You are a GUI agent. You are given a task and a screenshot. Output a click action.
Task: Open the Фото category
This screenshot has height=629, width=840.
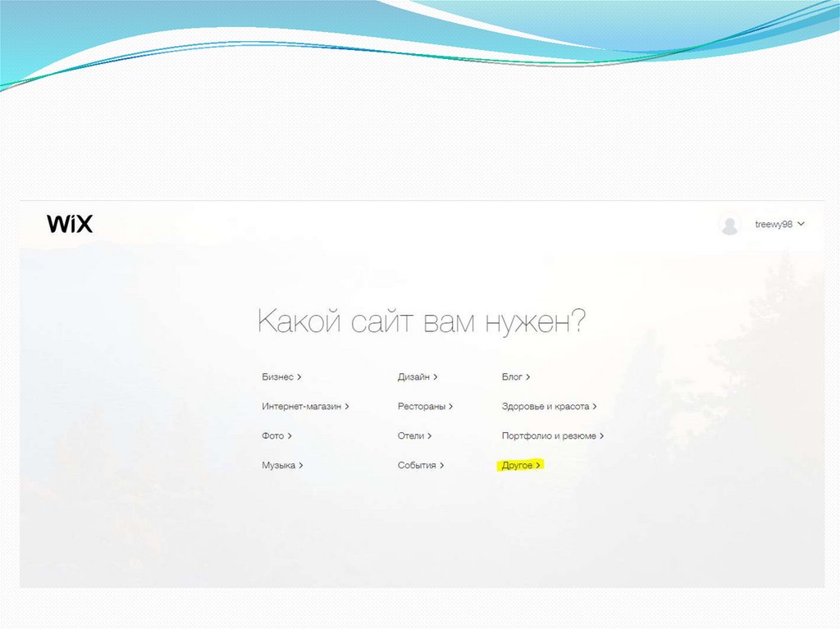pos(272,435)
